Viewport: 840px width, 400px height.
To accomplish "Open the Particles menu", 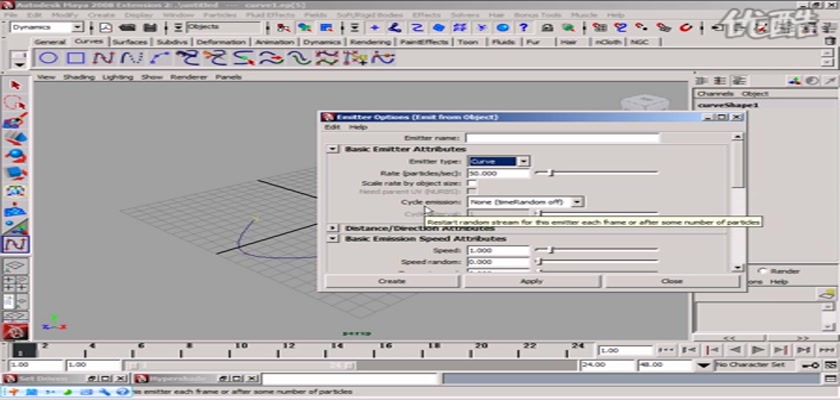I will pos(220,15).
